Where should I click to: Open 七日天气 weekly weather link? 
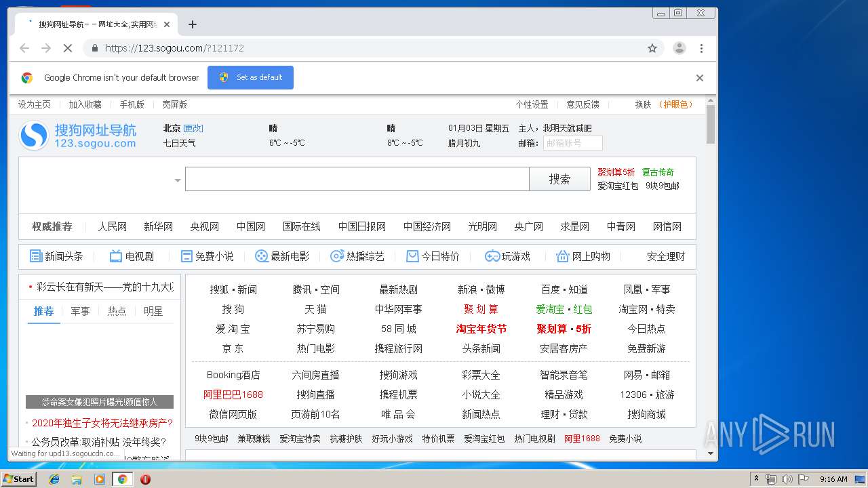tap(180, 143)
